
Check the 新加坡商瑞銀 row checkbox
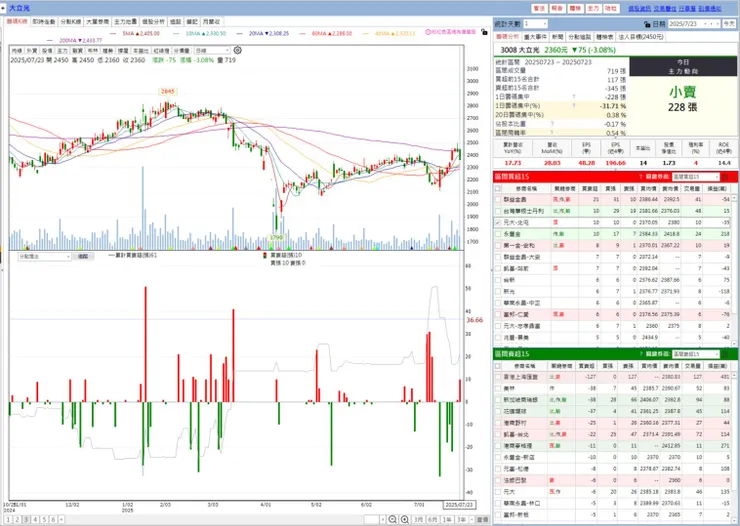click(497, 400)
